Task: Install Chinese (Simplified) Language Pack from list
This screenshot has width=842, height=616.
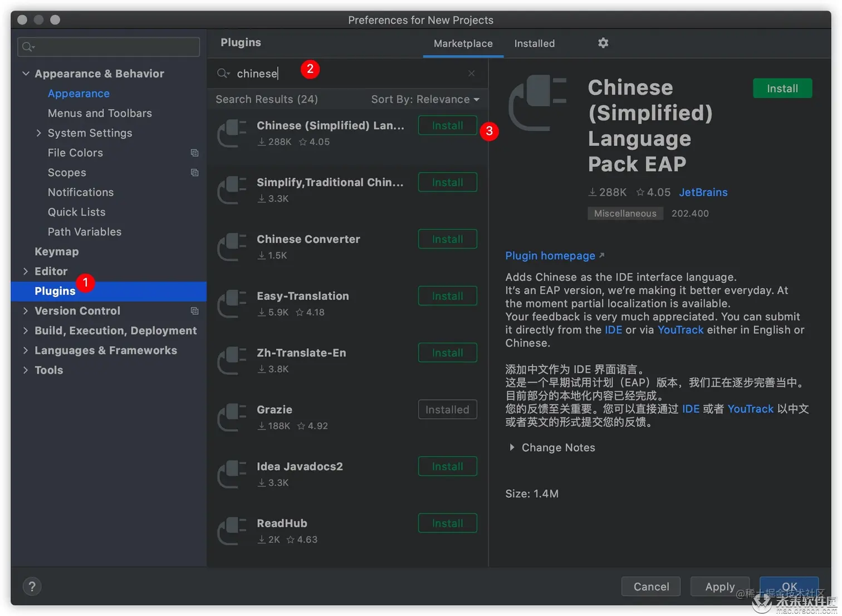Action: coord(448,125)
